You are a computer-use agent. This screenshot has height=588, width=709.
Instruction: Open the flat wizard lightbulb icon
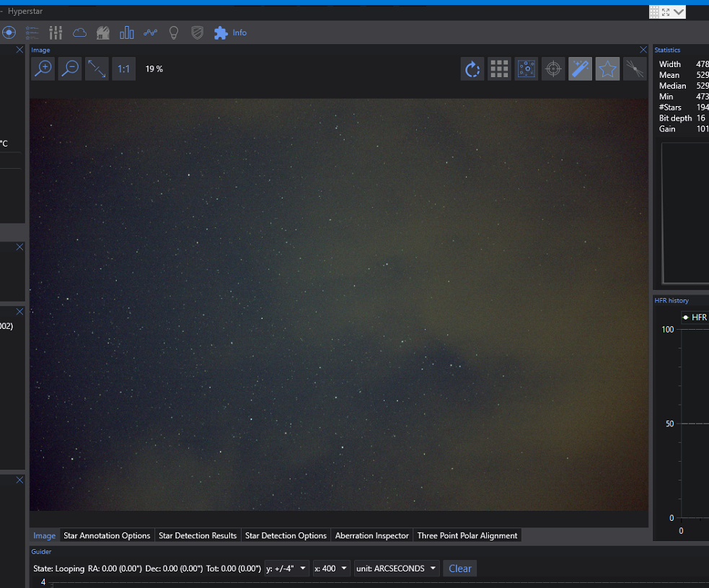(174, 32)
